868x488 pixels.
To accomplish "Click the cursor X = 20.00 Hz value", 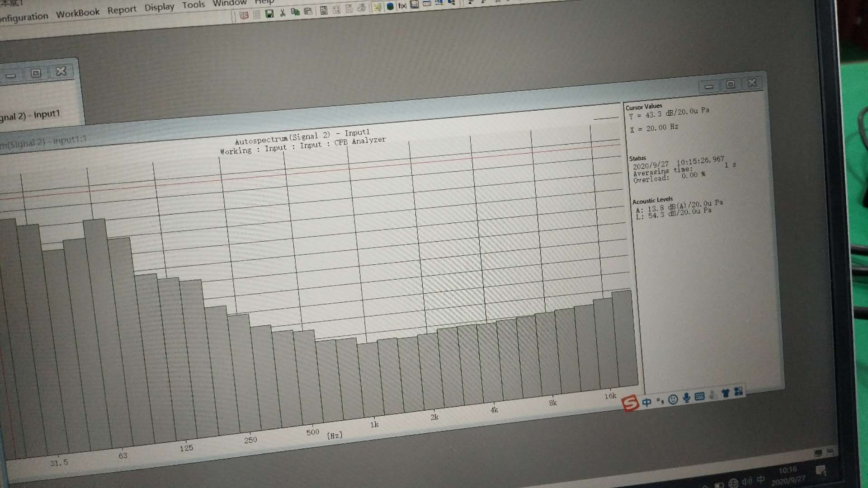I will tap(654, 128).
